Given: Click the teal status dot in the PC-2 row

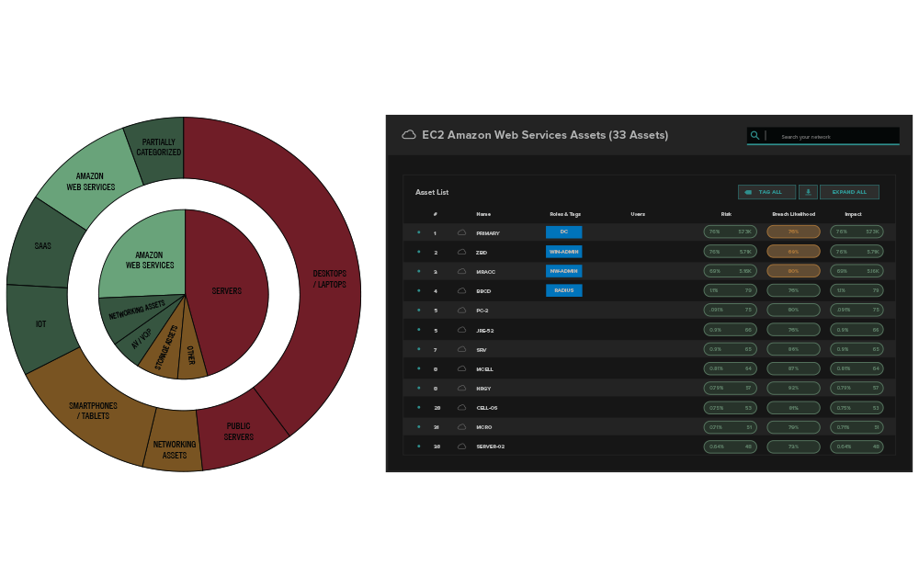Looking at the screenshot, I should coord(418,310).
